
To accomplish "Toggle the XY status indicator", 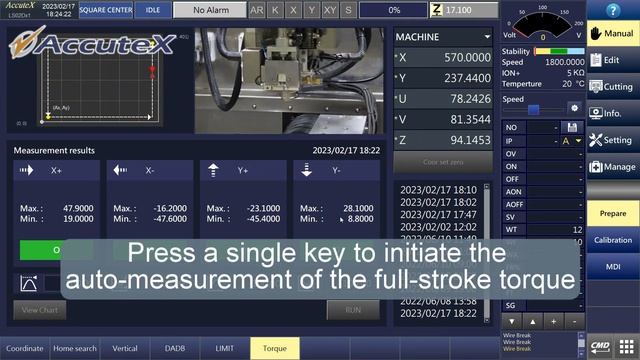I will [x=330, y=10].
